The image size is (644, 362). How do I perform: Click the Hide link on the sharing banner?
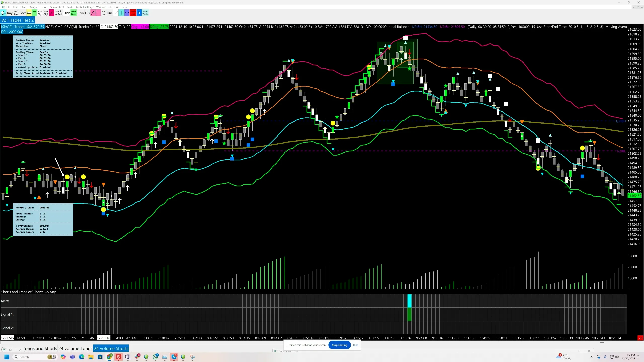355,345
